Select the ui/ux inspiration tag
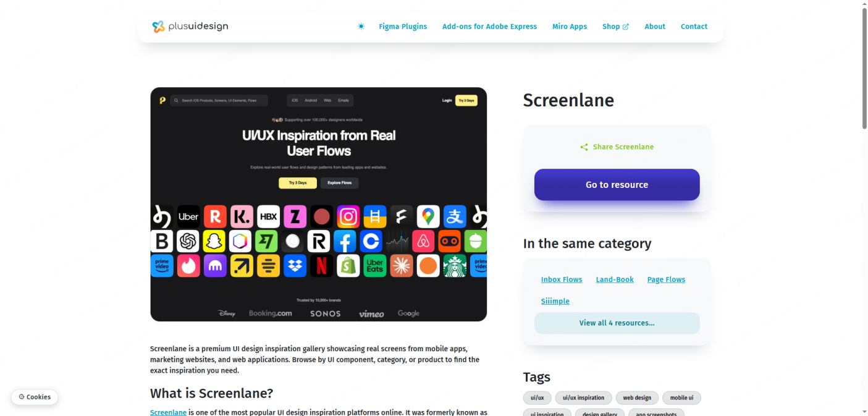This screenshot has height=416, width=868. tap(583, 398)
